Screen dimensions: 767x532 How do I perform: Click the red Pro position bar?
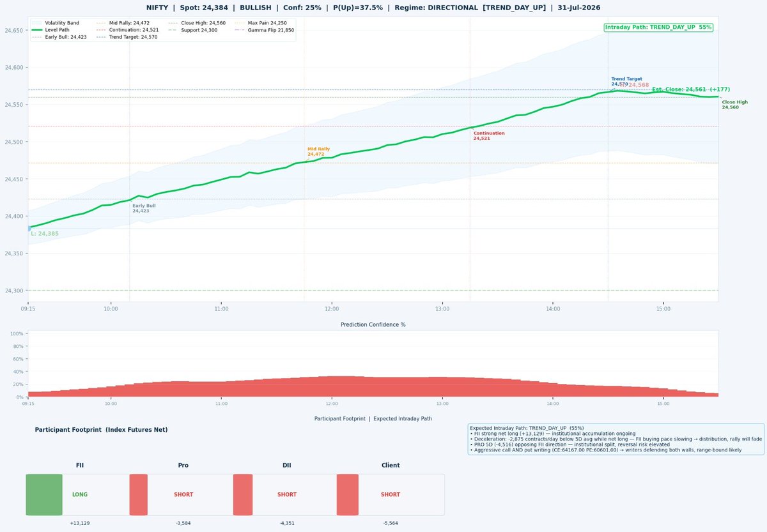[x=139, y=494]
